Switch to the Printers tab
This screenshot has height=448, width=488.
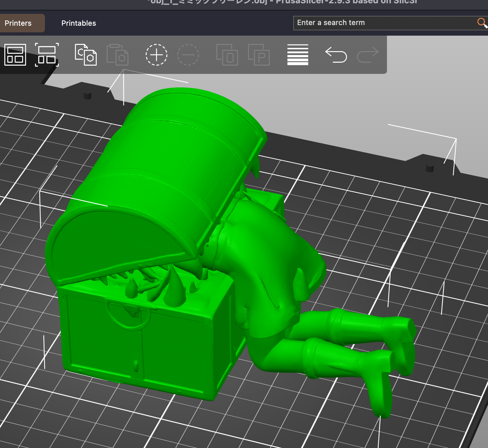tap(18, 23)
